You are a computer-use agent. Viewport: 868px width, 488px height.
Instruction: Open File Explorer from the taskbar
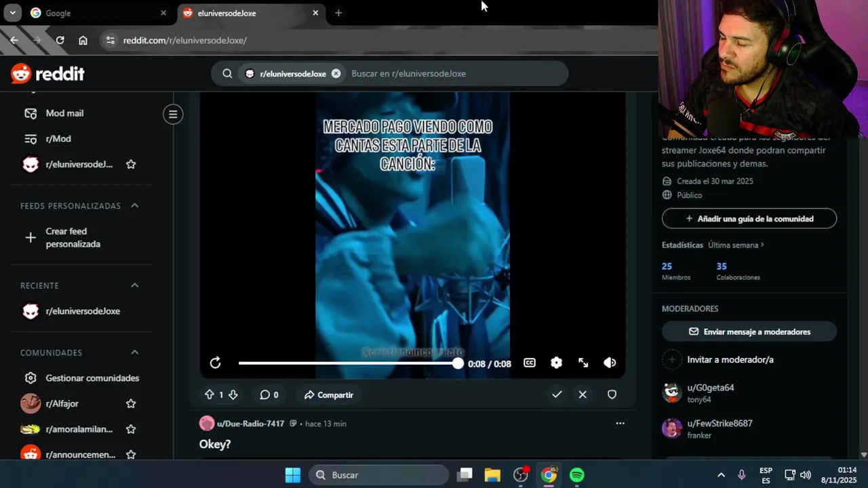pyautogui.click(x=492, y=475)
